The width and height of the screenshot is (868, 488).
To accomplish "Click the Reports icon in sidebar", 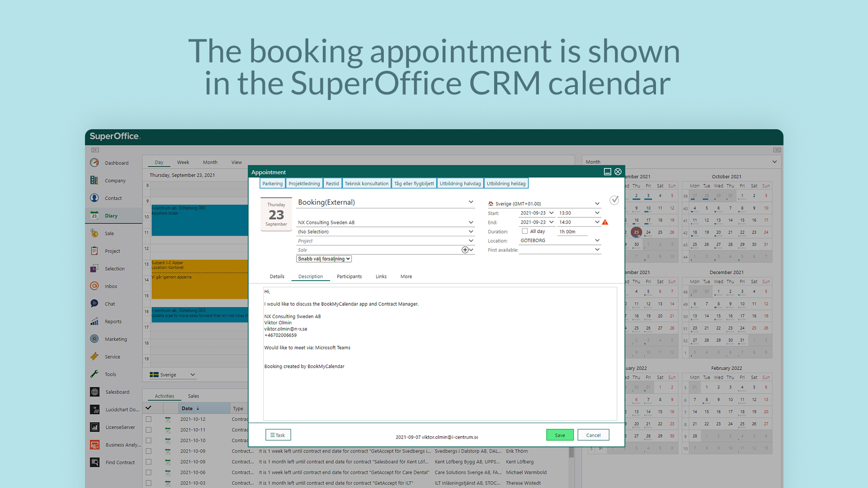I will coord(95,322).
